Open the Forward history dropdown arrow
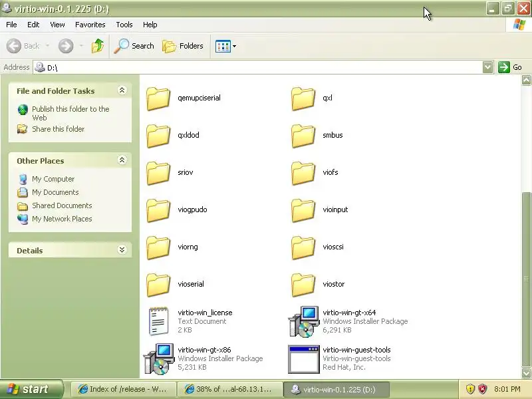The height and width of the screenshot is (399, 532). 81,45
